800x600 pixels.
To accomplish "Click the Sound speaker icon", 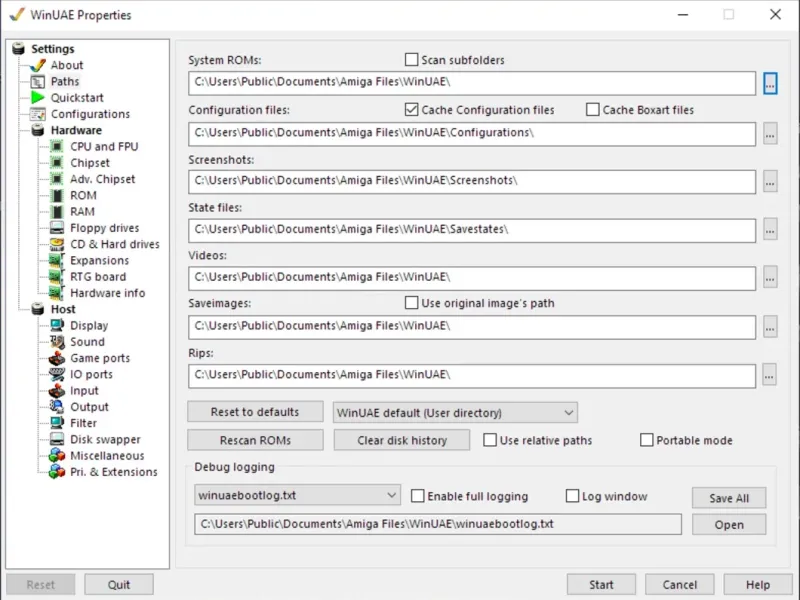I will click(57, 342).
